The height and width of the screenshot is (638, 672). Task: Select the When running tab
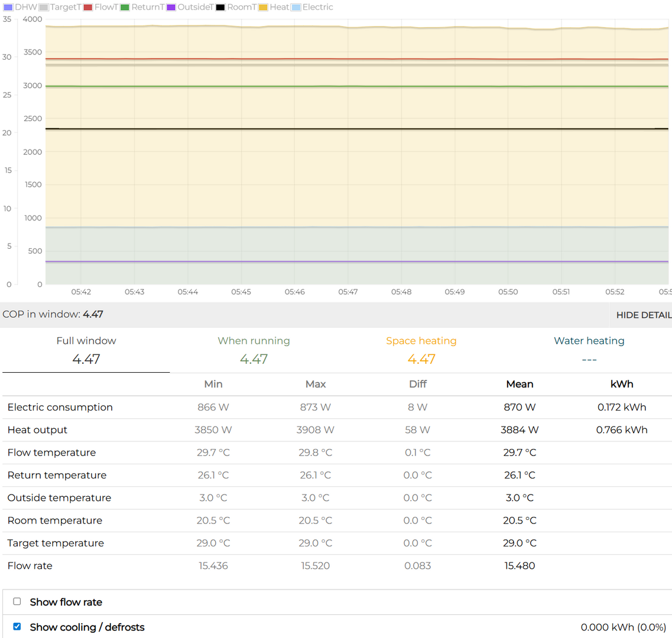click(x=254, y=350)
